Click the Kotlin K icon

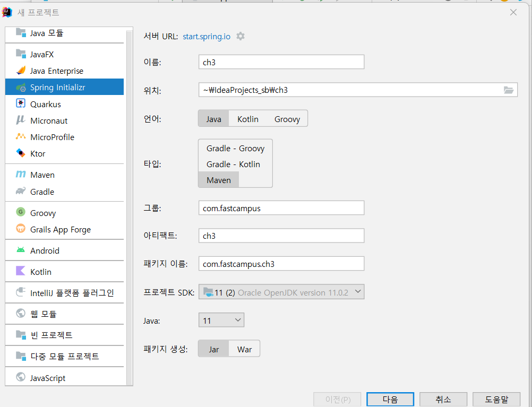point(21,271)
